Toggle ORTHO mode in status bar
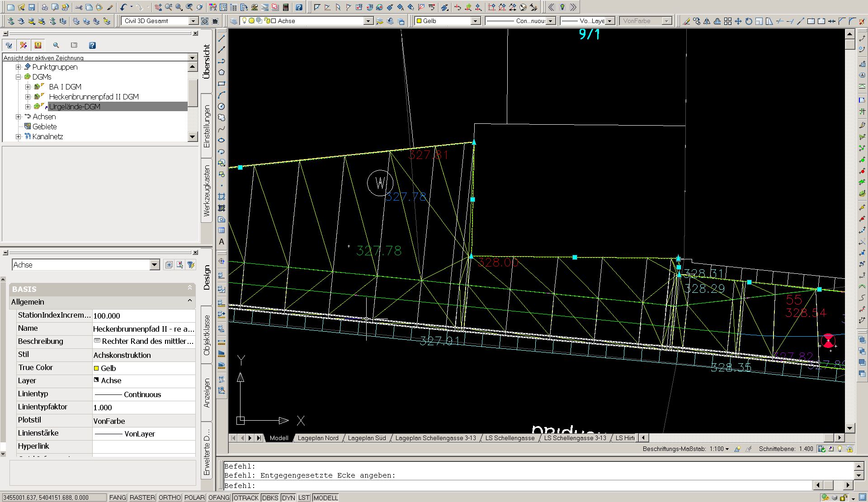The width and height of the screenshot is (868, 502). [170, 497]
